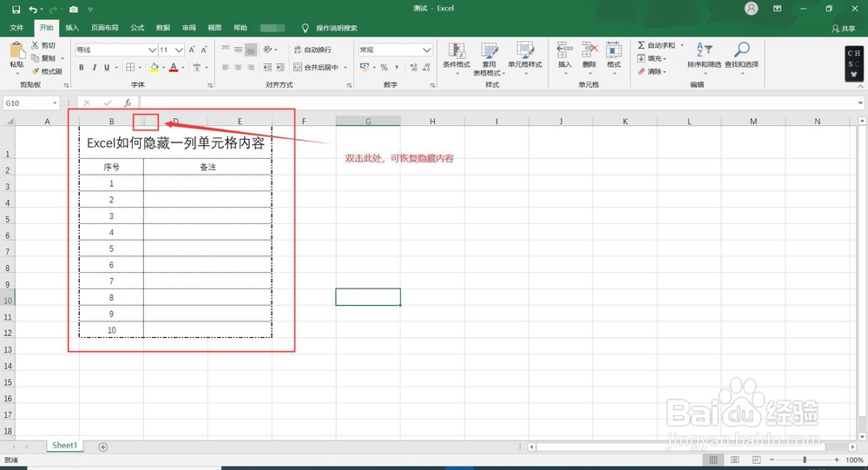Click the Save icon in the title bar

[16, 10]
